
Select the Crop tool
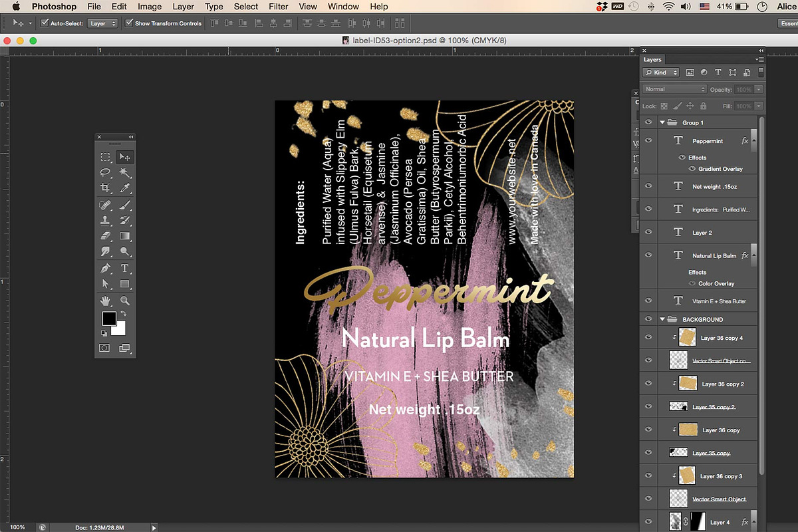click(105, 189)
